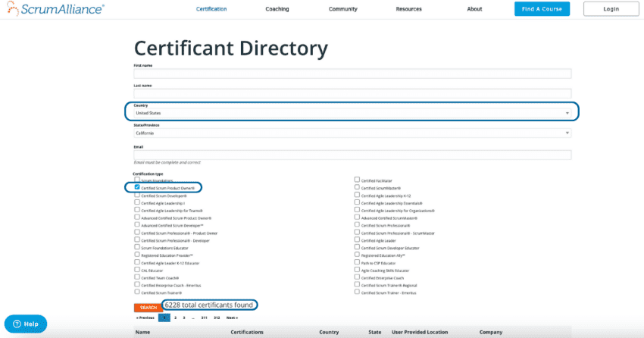Image resolution: width=644 pixels, height=338 pixels.
Task: Check Agile Coaching Skills Educator checkbox
Action: [x=358, y=270]
